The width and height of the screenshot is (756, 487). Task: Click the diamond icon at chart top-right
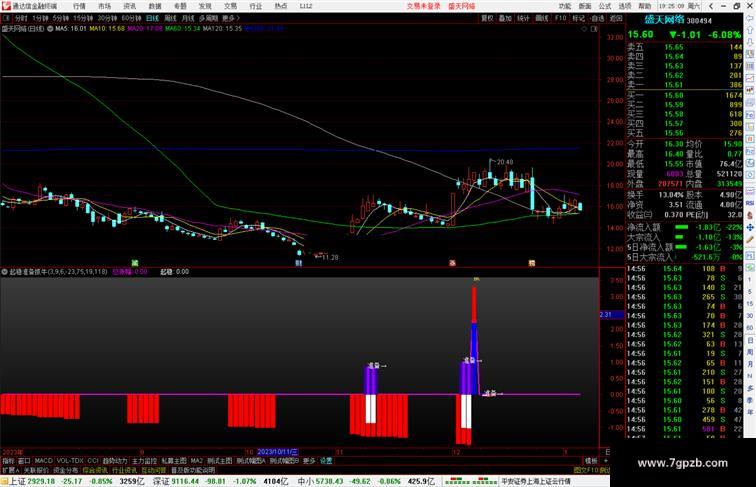tap(584, 29)
